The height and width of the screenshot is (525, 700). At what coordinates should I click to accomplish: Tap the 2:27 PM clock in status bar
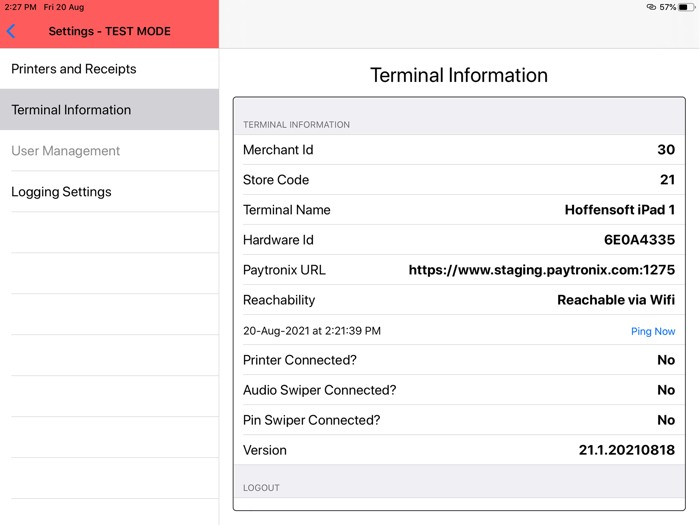[21, 7]
